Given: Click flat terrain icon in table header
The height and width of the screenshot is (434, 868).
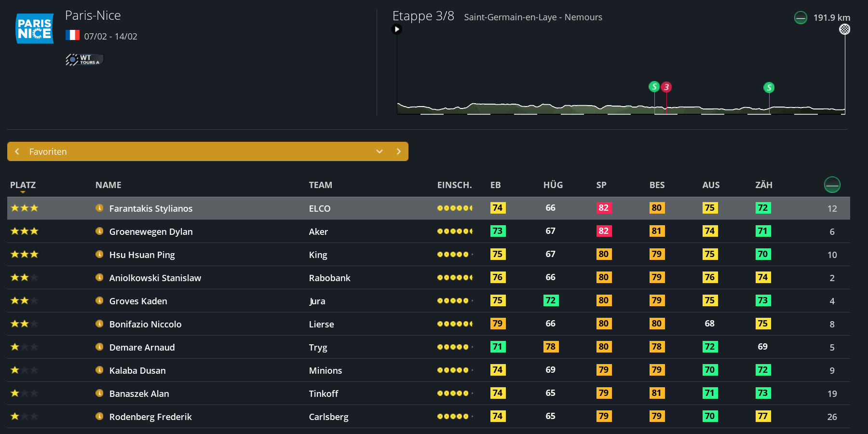Looking at the screenshot, I should coord(832,185).
